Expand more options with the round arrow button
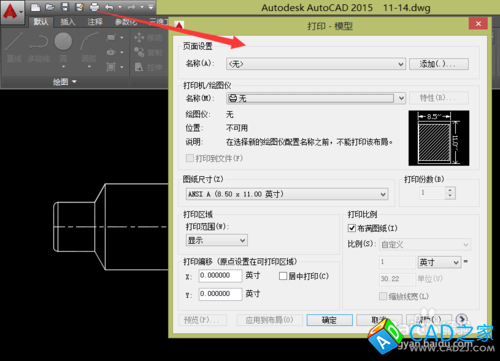The width and height of the screenshot is (500, 361). tap(462, 319)
